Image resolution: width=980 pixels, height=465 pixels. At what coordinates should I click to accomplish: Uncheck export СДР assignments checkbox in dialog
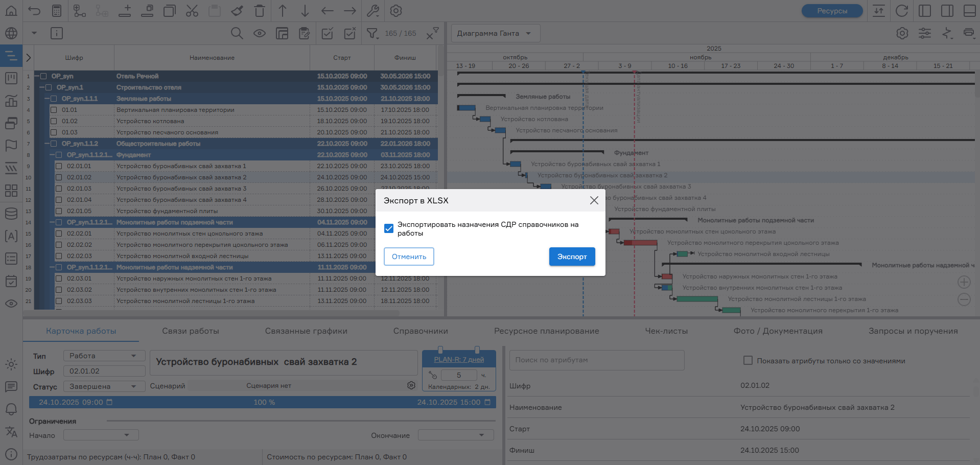[389, 228]
